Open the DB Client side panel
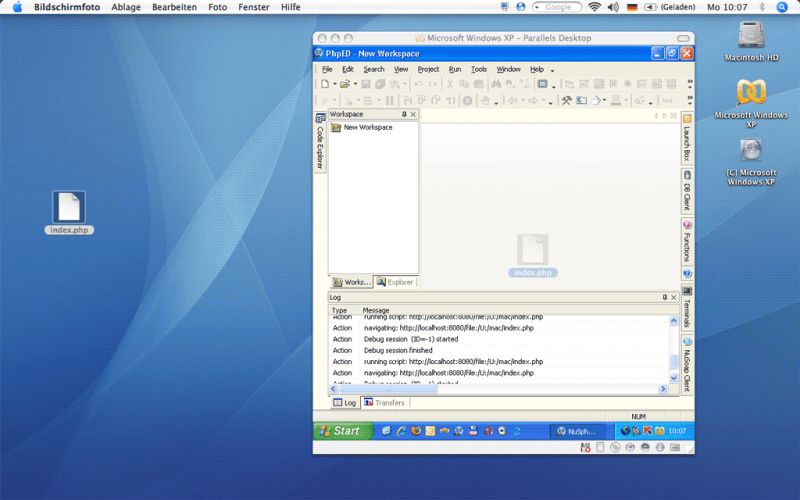Image resolution: width=800 pixels, height=500 pixels. 687,191
